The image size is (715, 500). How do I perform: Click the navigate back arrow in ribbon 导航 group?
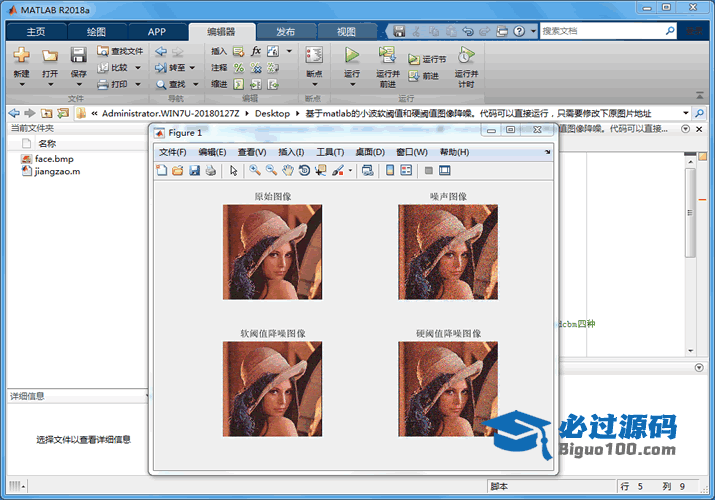coord(161,51)
